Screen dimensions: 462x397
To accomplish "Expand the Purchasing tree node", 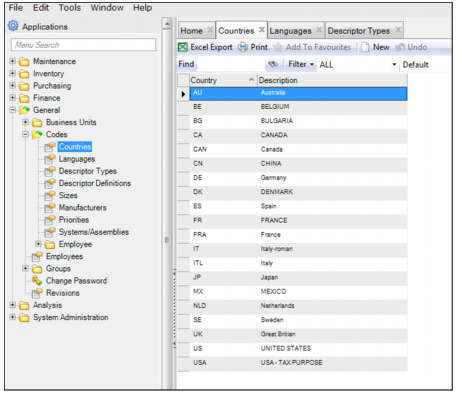I will (12, 86).
